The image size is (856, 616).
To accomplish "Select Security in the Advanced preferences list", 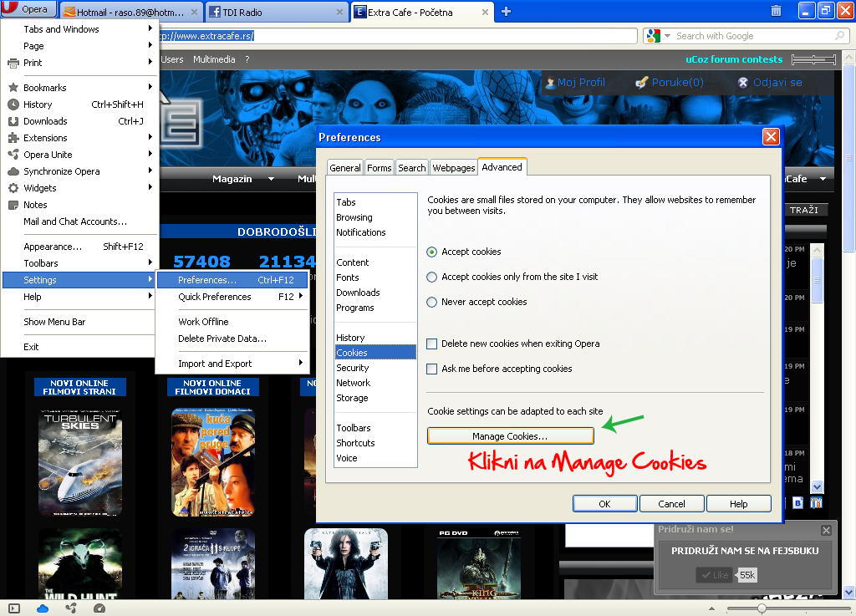I will (352, 368).
